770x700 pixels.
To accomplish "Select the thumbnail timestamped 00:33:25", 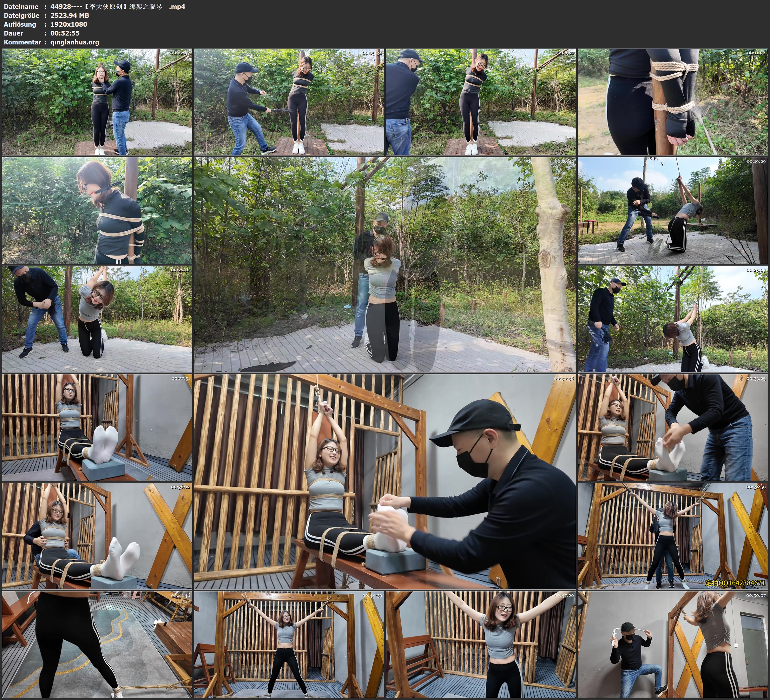I will tap(673, 427).
